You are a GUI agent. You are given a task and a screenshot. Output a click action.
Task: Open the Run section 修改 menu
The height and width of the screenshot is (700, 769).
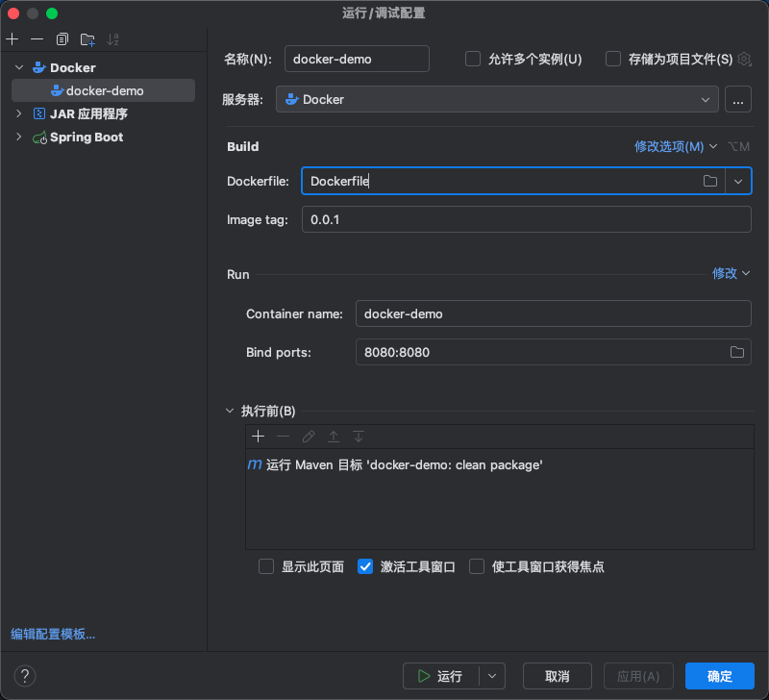(731, 273)
